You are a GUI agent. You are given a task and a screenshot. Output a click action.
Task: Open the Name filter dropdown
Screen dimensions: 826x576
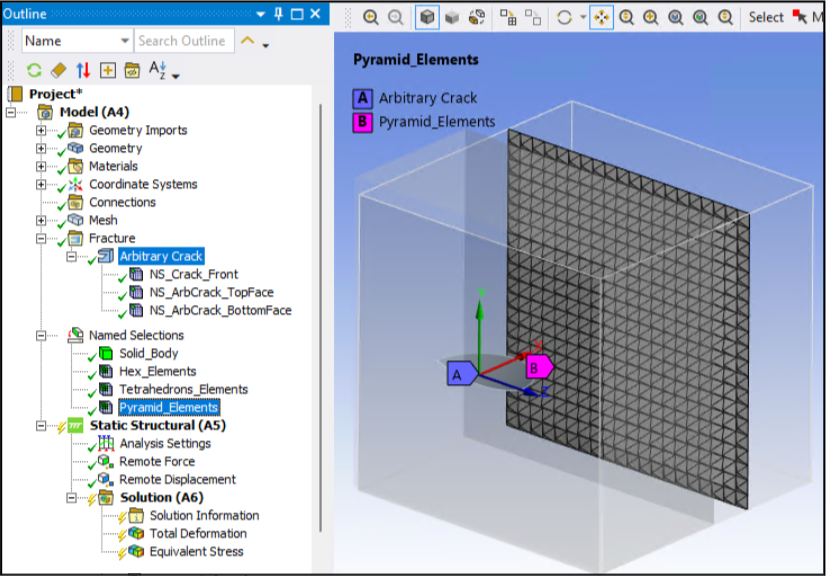click(x=125, y=41)
